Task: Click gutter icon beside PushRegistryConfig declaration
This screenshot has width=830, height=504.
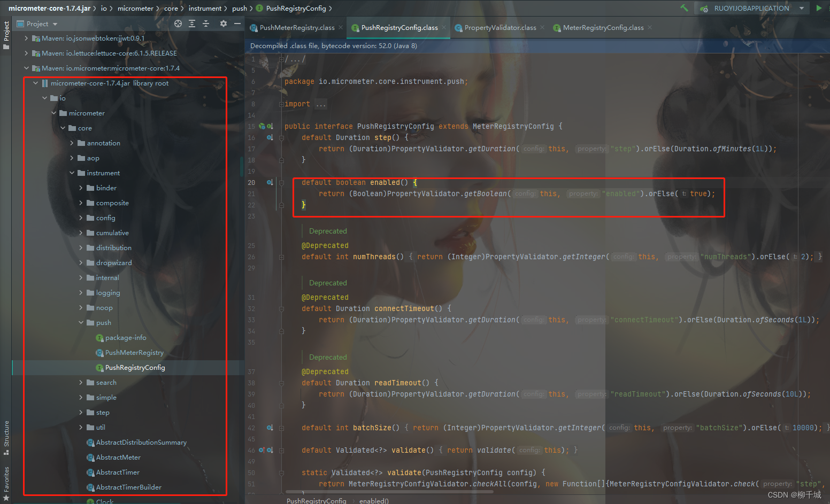Action: pos(262,126)
